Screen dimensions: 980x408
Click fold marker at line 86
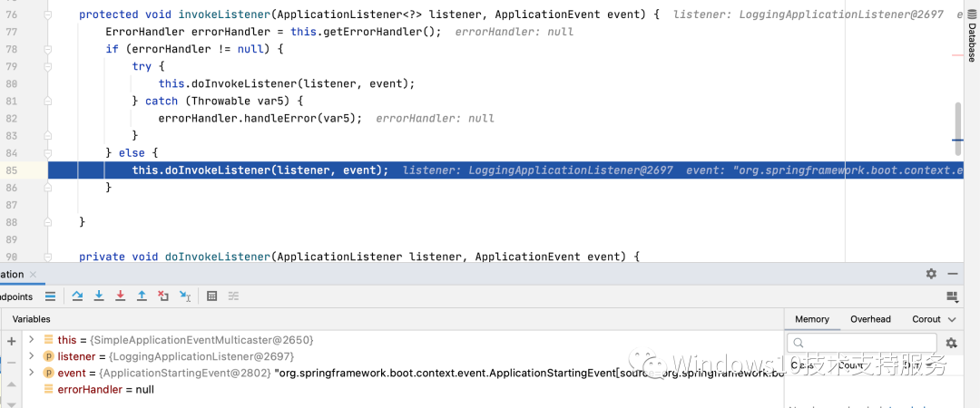tap(48, 188)
